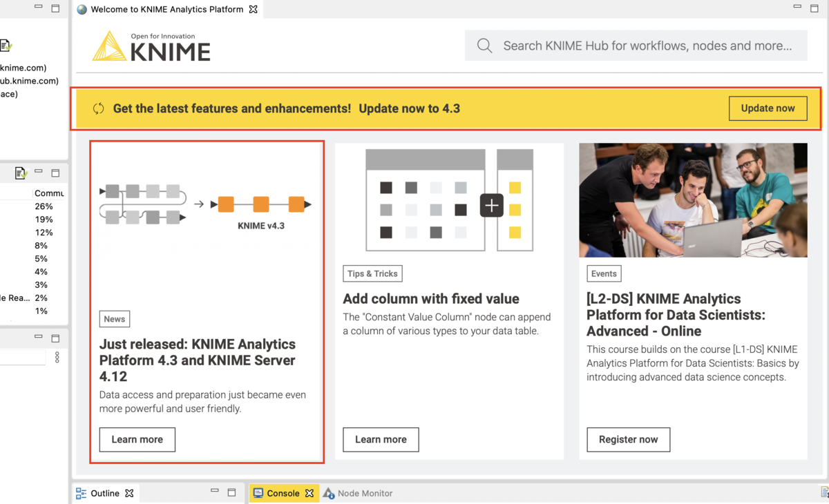Click Learn more under Add column tip

pyautogui.click(x=381, y=440)
